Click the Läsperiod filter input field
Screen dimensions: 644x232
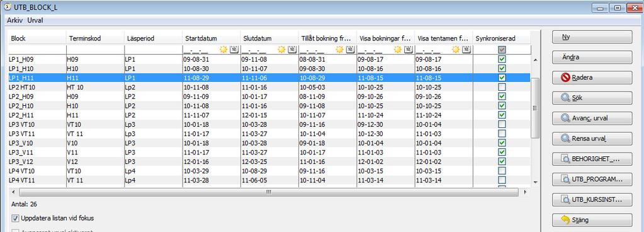154,50
